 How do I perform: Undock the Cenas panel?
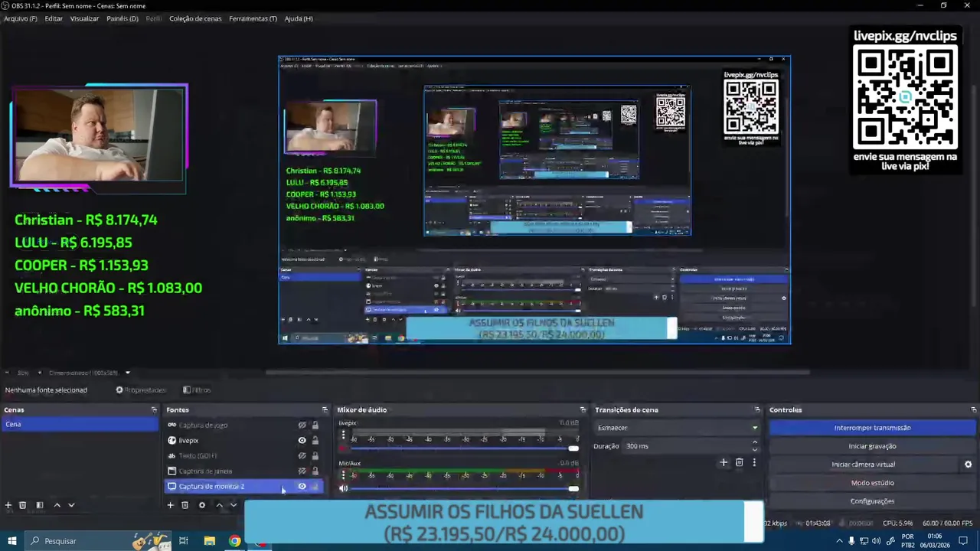point(154,410)
